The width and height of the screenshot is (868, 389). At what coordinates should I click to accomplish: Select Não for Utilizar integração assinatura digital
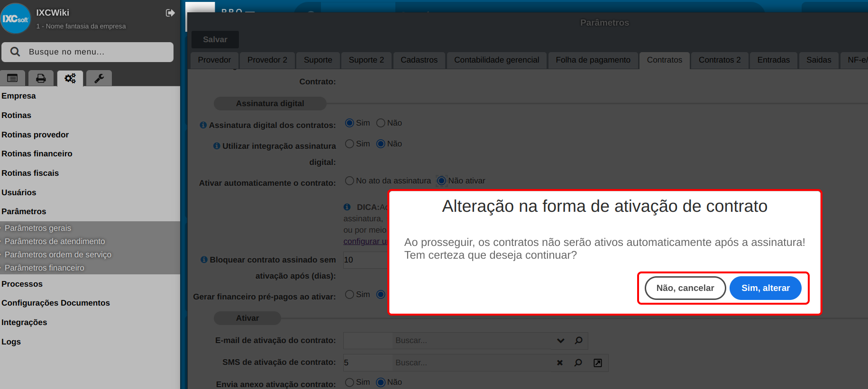pos(381,144)
